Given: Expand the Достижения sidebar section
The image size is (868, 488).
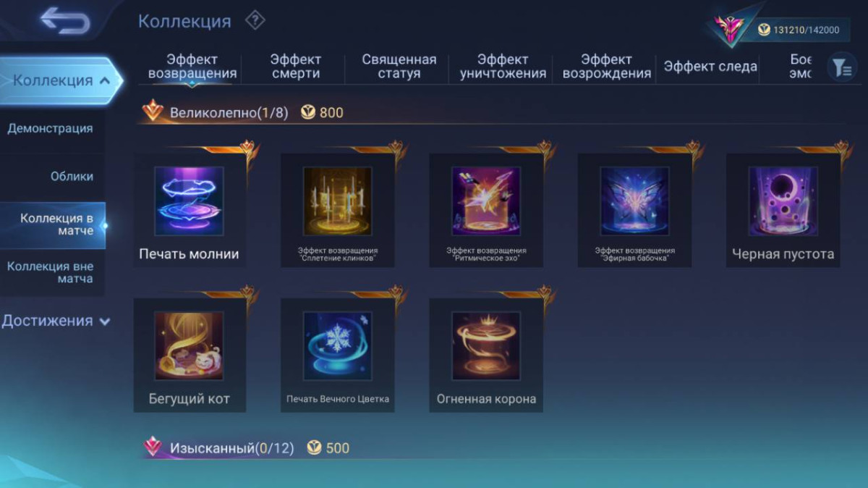Looking at the screenshot, I should click(56, 321).
